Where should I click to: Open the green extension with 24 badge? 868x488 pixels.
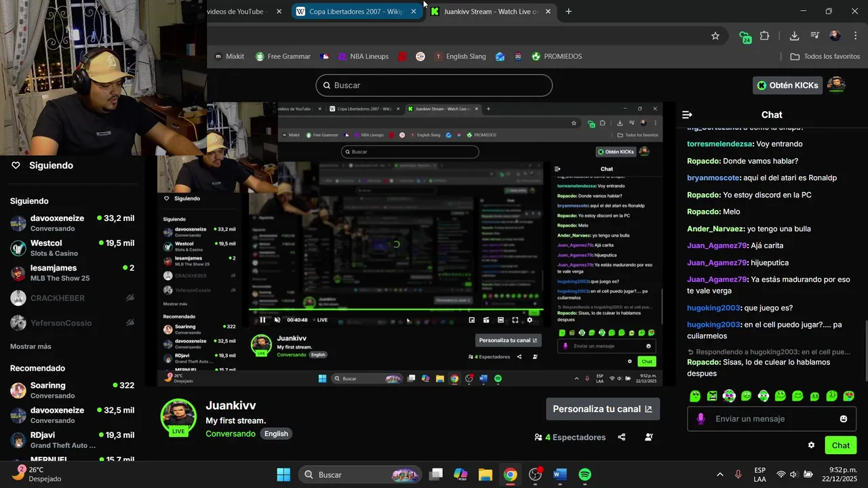click(x=745, y=37)
